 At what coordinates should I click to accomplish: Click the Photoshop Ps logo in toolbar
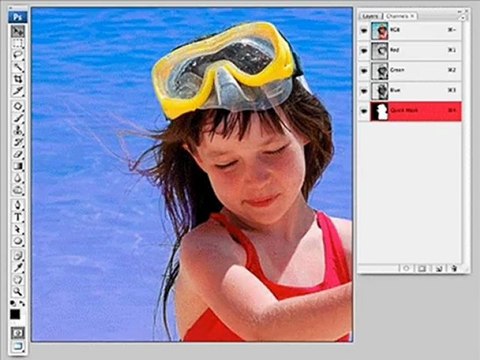click(18, 17)
